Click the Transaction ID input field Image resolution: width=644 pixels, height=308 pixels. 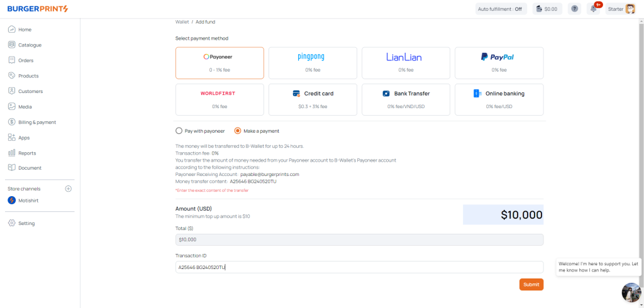tap(358, 267)
